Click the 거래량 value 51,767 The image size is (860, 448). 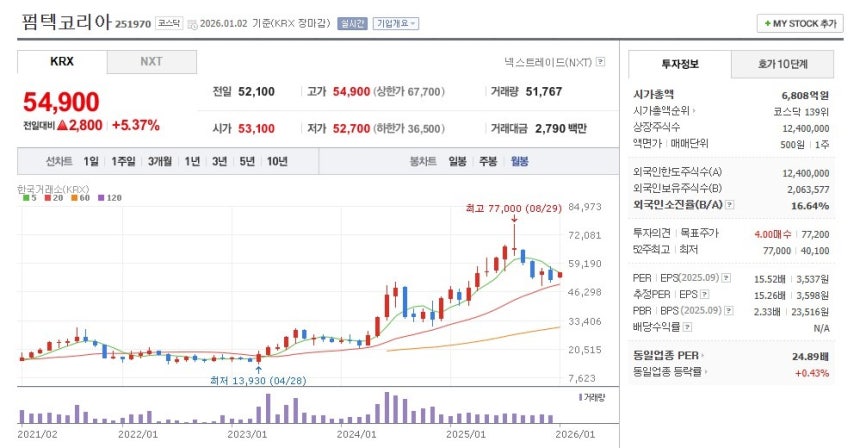pyautogui.click(x=544, y=92)
